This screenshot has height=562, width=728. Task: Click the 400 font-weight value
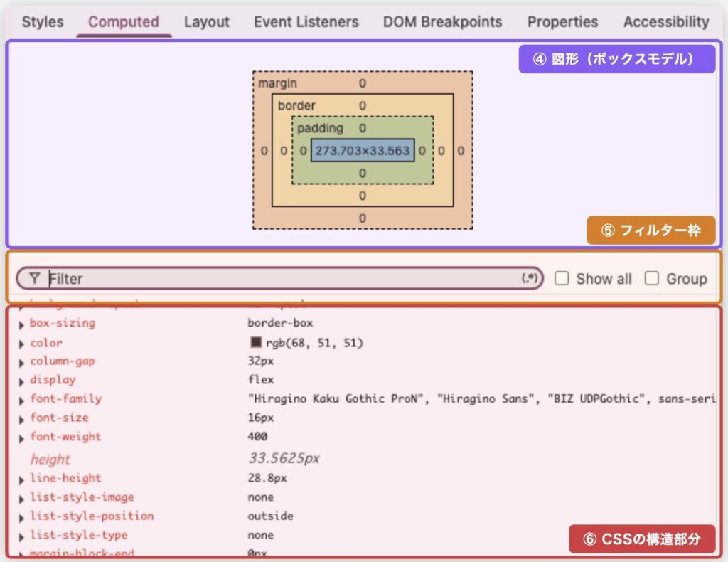tap(257, 436)
